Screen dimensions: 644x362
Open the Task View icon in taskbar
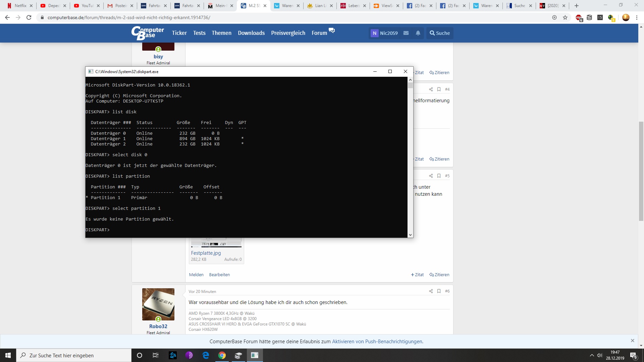pyautogui.click(x=155, y=355)
